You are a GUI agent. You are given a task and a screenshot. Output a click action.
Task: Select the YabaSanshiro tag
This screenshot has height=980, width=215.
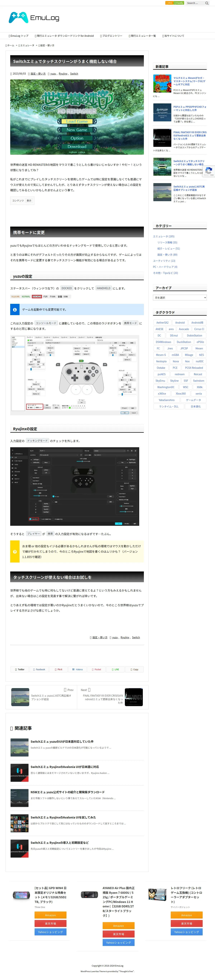click(167, 400)
